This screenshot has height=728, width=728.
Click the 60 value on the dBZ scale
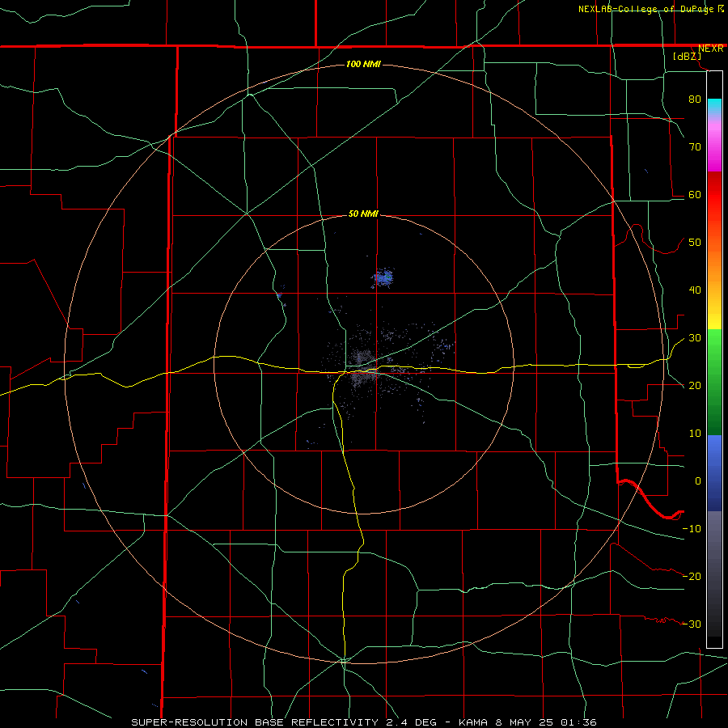(x=695, y=194)
